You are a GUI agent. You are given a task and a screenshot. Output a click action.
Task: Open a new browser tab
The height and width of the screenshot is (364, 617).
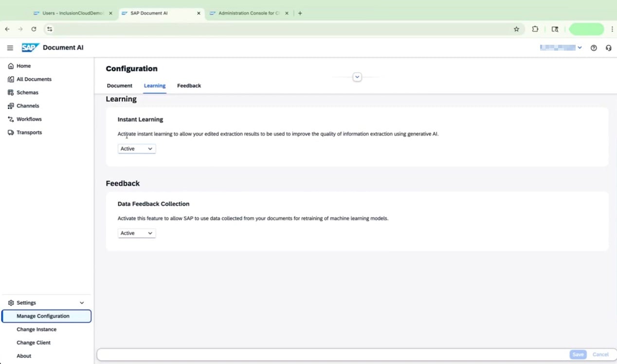coord(300,13)
